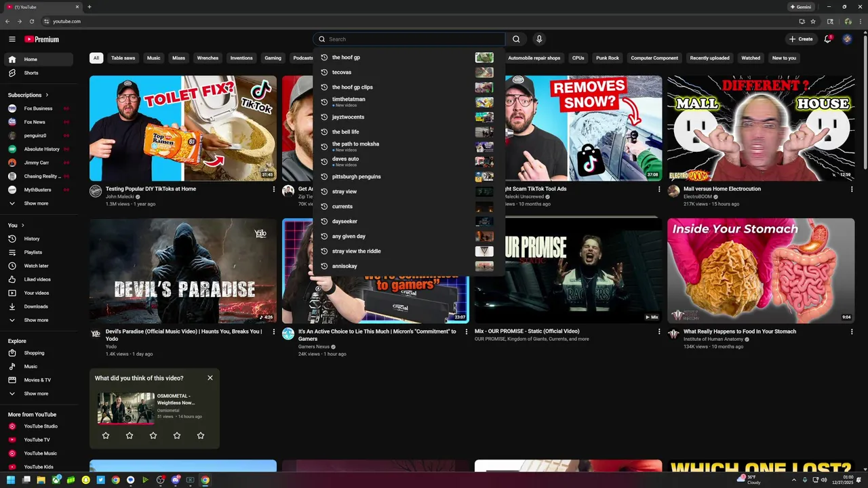This screenshot has width=868, height=488.
Task: Go to Home in sidebar
Action: click(x=38, y=60)
